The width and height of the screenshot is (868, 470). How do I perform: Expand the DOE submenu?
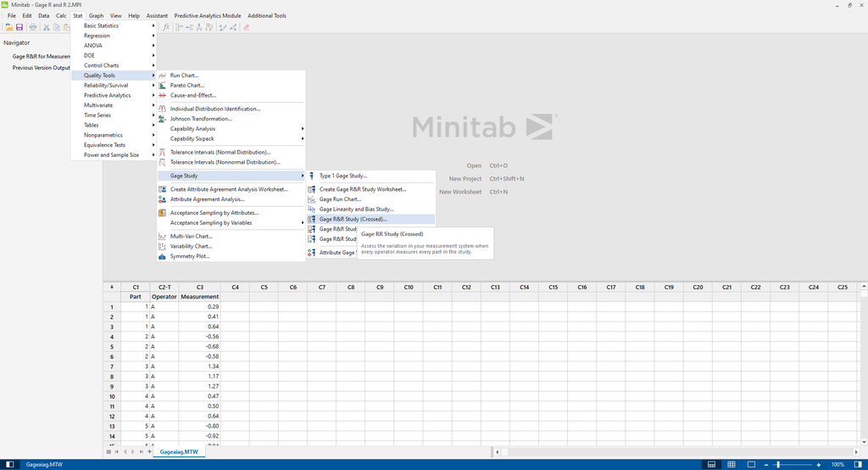114,55
